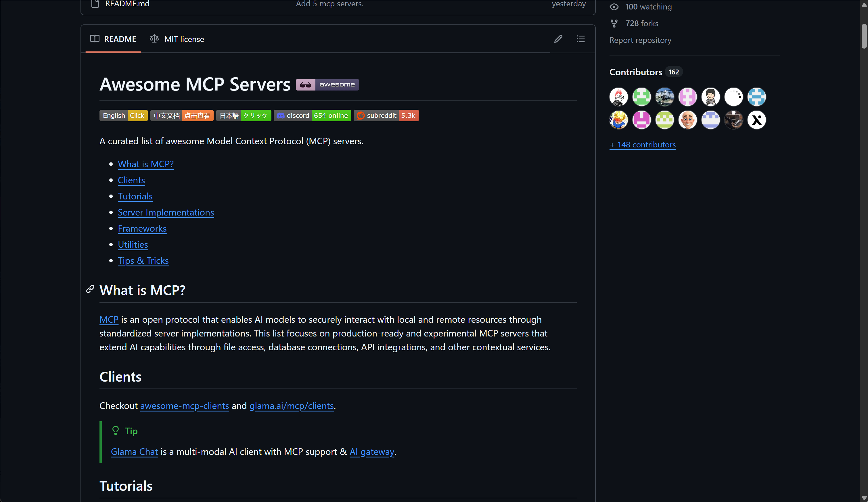This screenshot has height=502, width=868.
Task: Open the subreddit 5.3k badge
Action: (386, 115)
